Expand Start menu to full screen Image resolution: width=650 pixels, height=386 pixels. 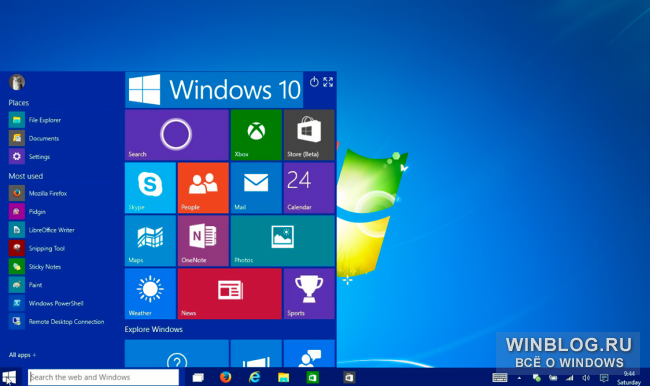[328, 82]
